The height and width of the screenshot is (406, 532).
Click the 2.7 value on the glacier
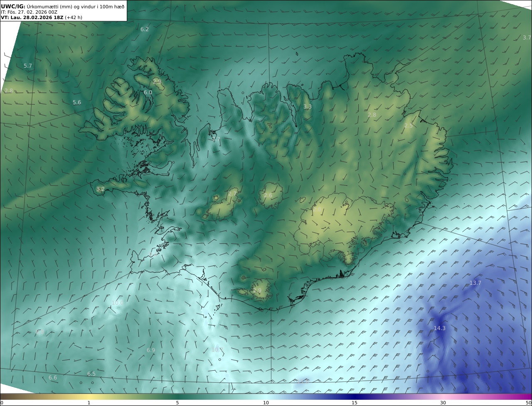tap(232, 193)
